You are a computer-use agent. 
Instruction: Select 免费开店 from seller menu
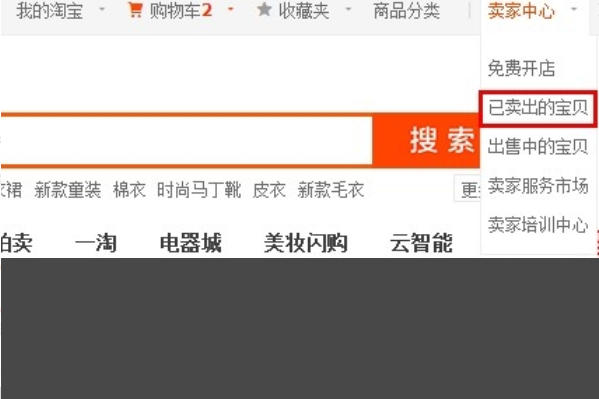(x=521, y=68)
